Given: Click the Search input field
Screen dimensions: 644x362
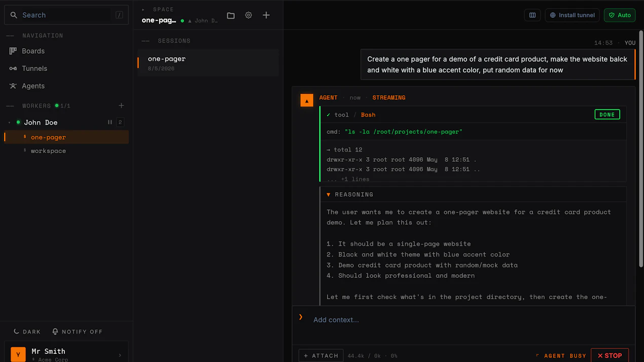Looking at the screenshot, I should (x=66, y=15).
